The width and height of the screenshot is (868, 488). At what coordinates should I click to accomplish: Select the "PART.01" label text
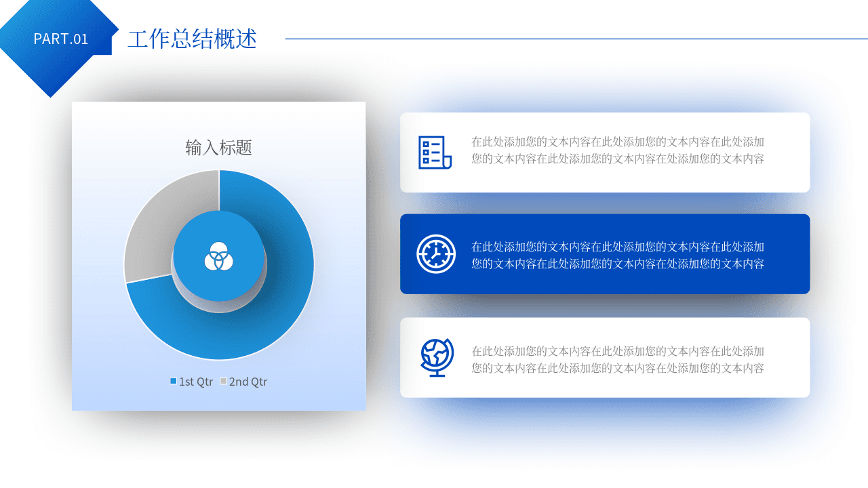(61, 39)
